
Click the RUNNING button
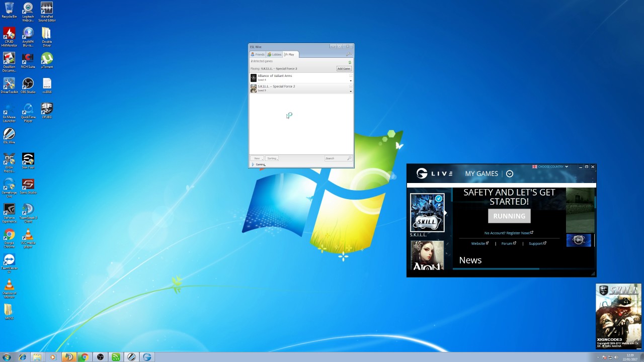pos(509,216)
